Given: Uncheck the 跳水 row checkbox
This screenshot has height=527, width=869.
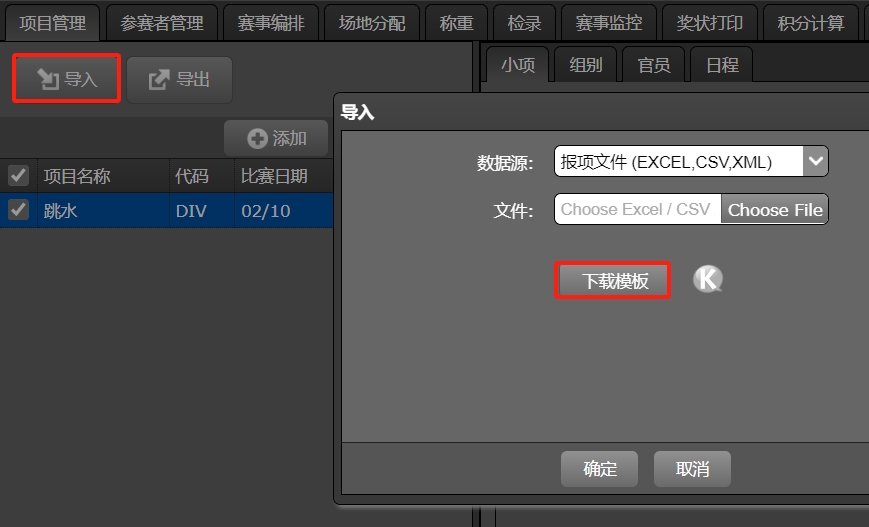Looking at the screenshot, I should click(18, 210).
